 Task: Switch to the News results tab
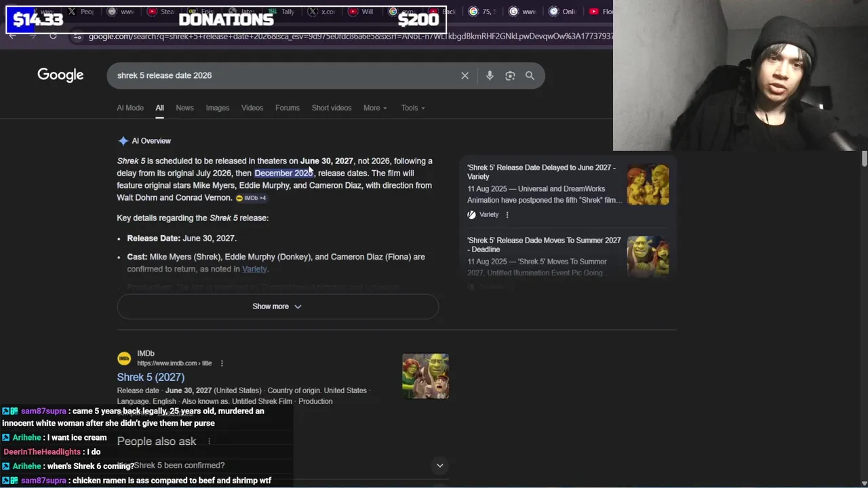point(184,108)
